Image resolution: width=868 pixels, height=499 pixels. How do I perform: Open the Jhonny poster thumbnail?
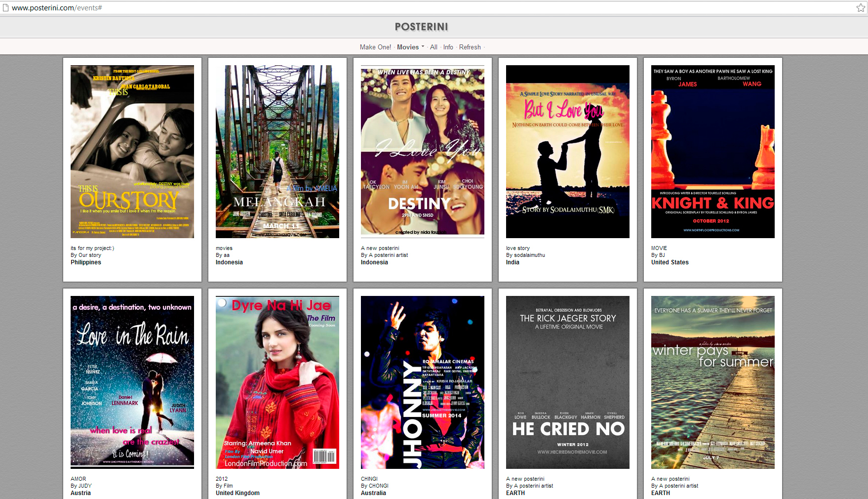(x=423, y=382)
